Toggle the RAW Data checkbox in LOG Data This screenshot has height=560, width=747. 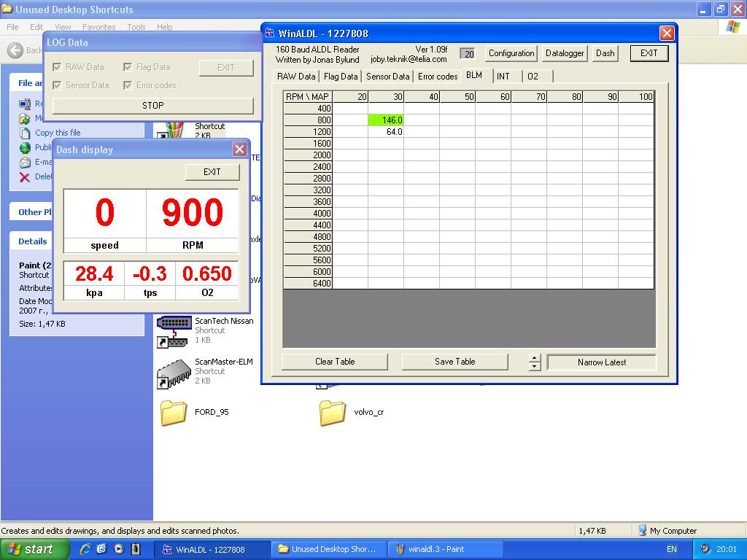(x=57, y=67)
